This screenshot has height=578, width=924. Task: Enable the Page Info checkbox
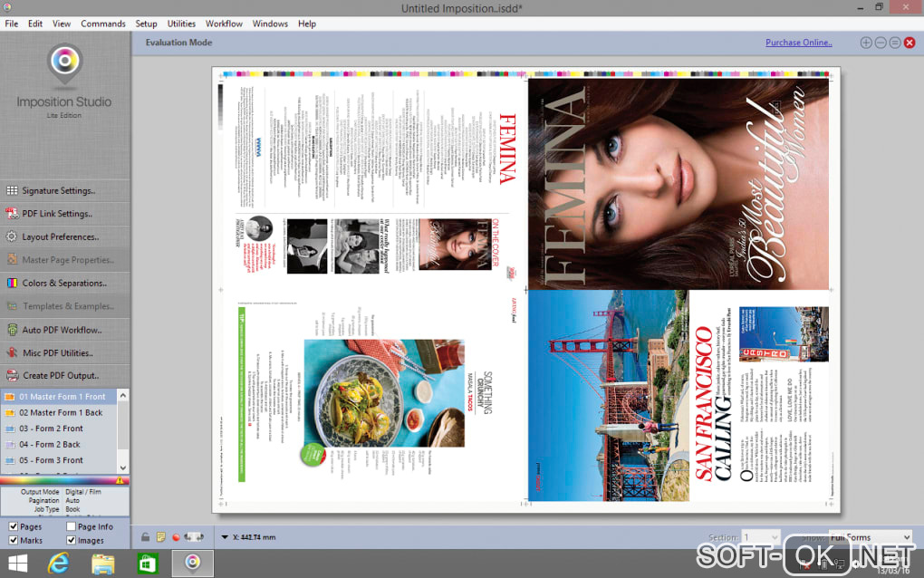pos(71,526)
